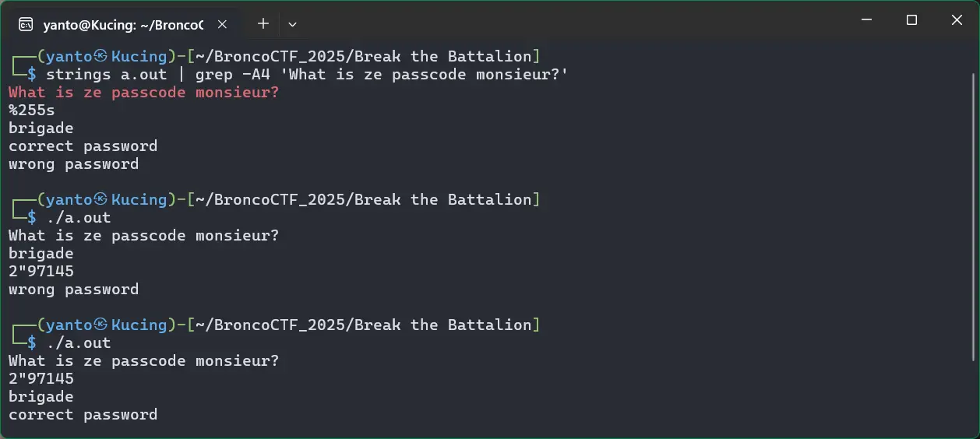Click the first ./a.out command line
Image resolution: width=980 pixels, height=439 pixels.
pos(78,217)
